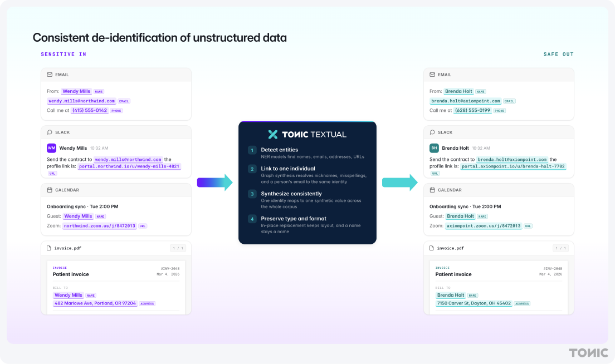This screenshot has width=615, height=364.
Task: Click the EMAIL tag after wendy.mills@northwind.com
Action: pyautogui.click(x=124, y=101)
